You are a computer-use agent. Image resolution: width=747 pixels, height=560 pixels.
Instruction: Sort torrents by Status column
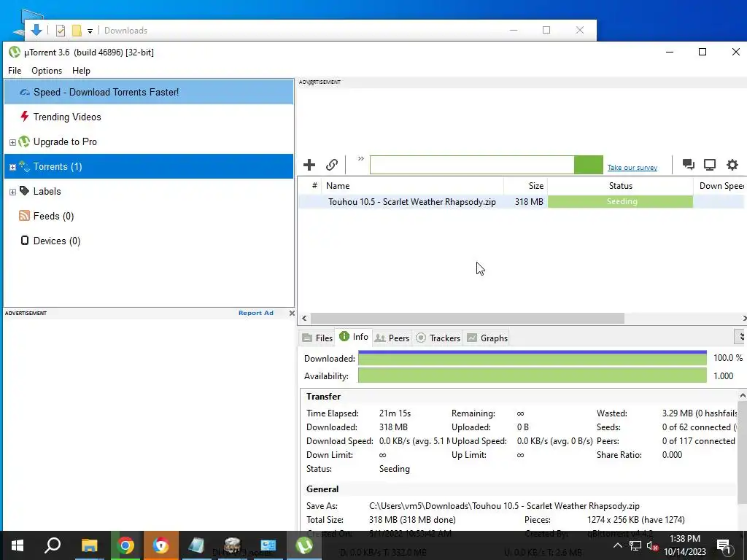click(x=620, y=186)
